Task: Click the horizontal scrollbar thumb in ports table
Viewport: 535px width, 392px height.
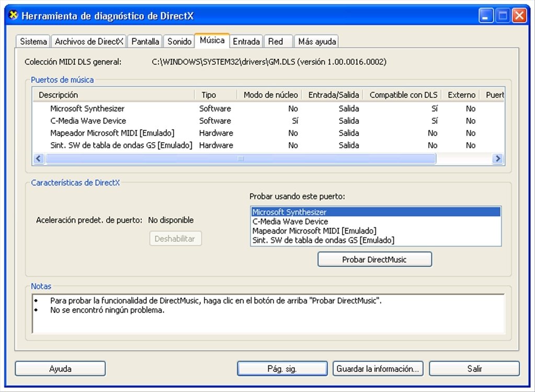Action: [x=241, y=158]
